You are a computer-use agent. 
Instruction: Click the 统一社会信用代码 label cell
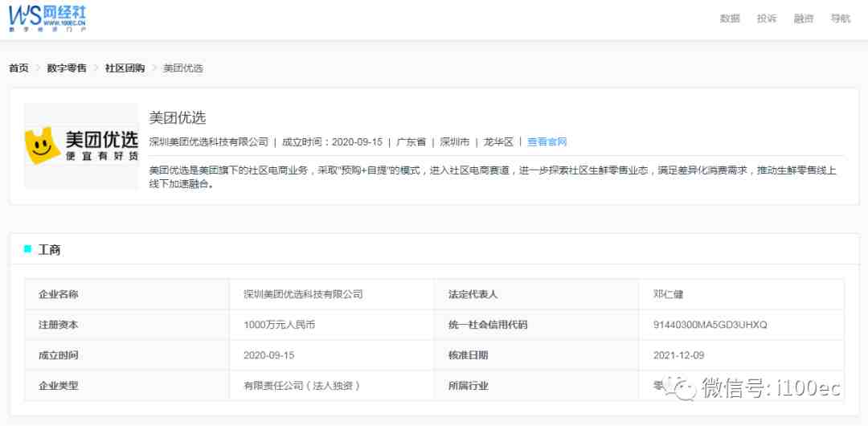pos(536,325)
